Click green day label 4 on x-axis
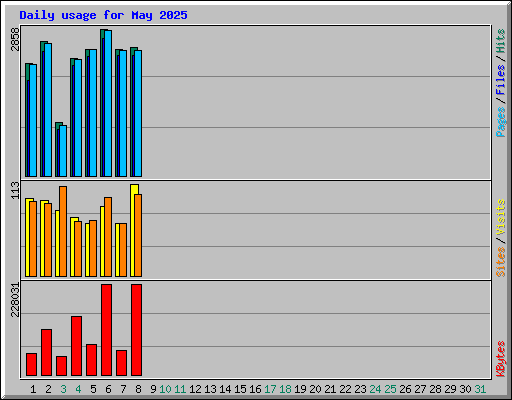The width and height of the screenshot is (512, 400). tap(78, 389)
